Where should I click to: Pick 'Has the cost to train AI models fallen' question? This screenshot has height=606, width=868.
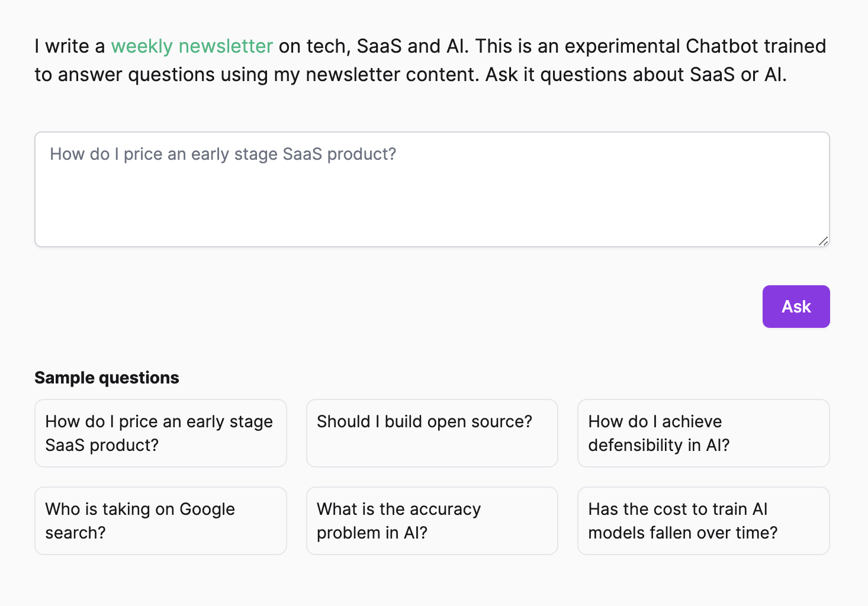[x=703, y=521]
